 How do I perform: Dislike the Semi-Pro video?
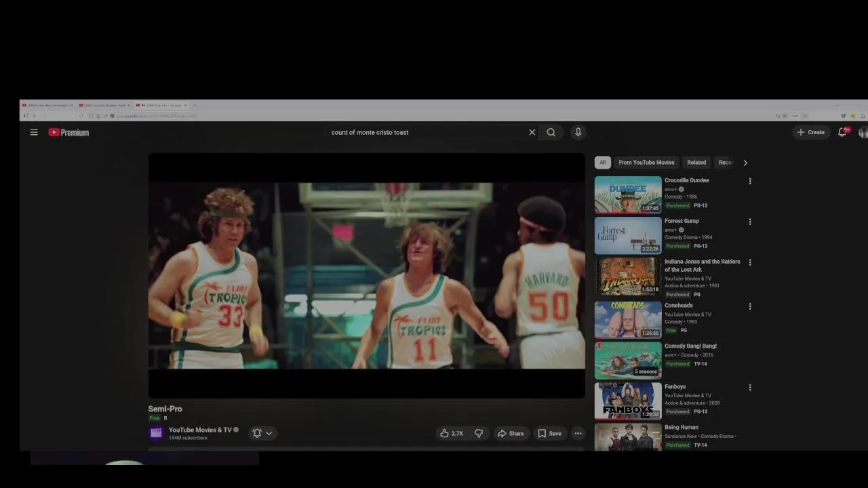click(479, 433)
